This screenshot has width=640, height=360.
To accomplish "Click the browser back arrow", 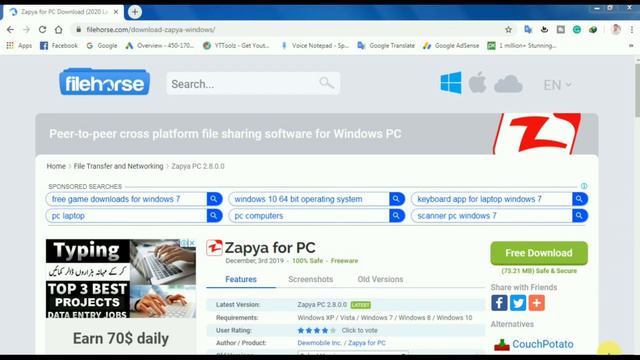I will (10, 29).
